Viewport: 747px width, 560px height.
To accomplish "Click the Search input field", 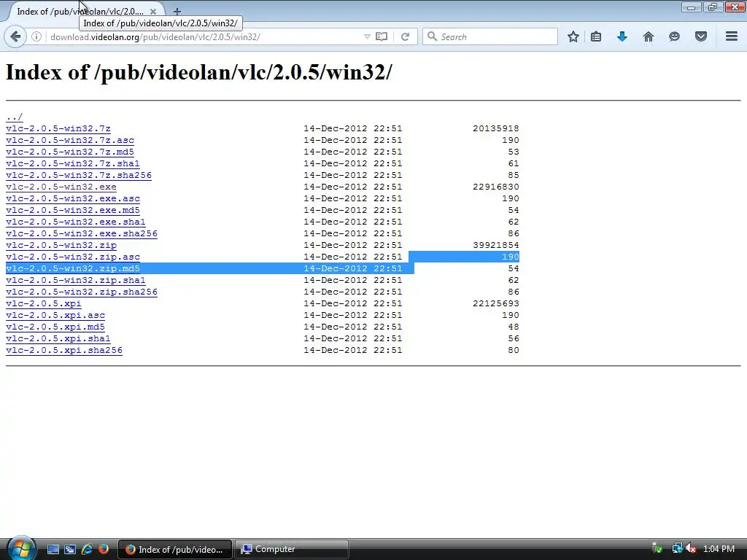I will 489,36.
